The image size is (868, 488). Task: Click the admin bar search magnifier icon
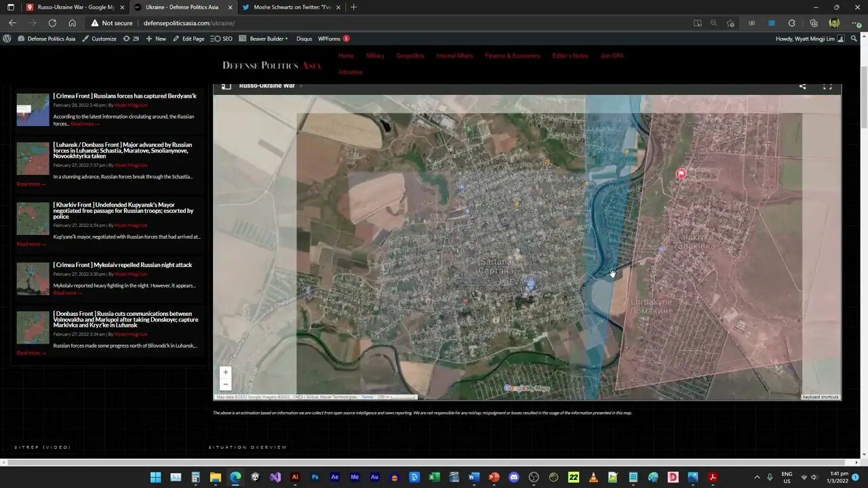852,39
